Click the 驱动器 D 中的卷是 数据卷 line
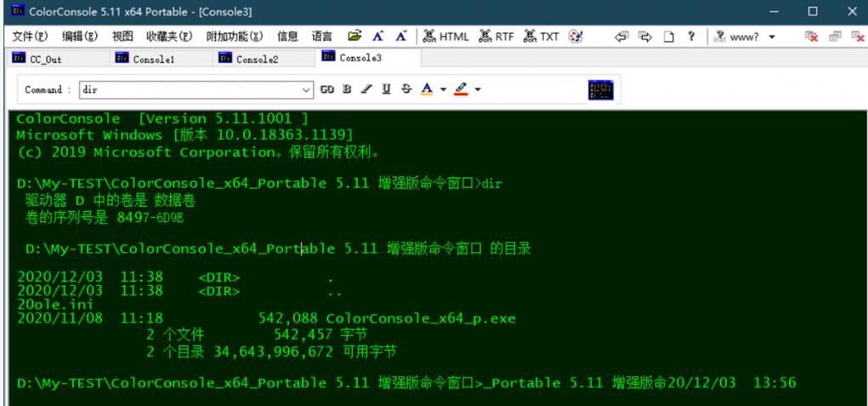The width and height of the screenshot is (868, 406). pos(111,201)
